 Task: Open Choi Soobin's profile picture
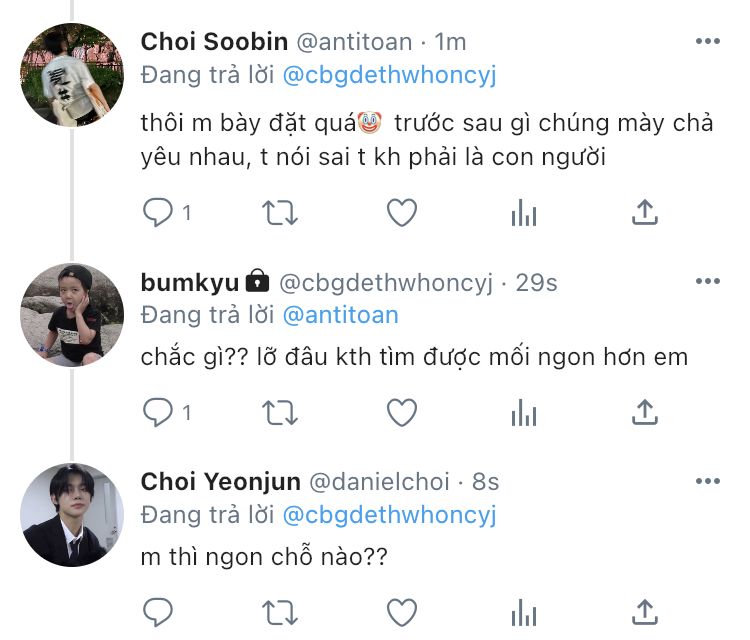coord(72,75)
